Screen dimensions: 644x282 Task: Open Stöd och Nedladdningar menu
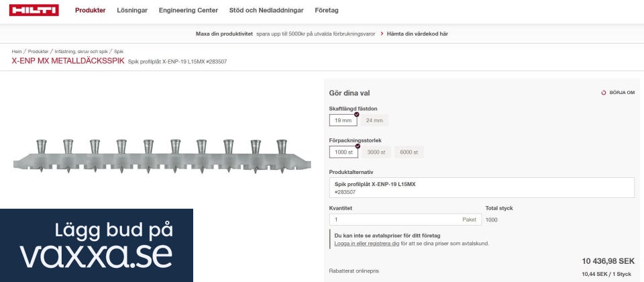tap(266, 10)
